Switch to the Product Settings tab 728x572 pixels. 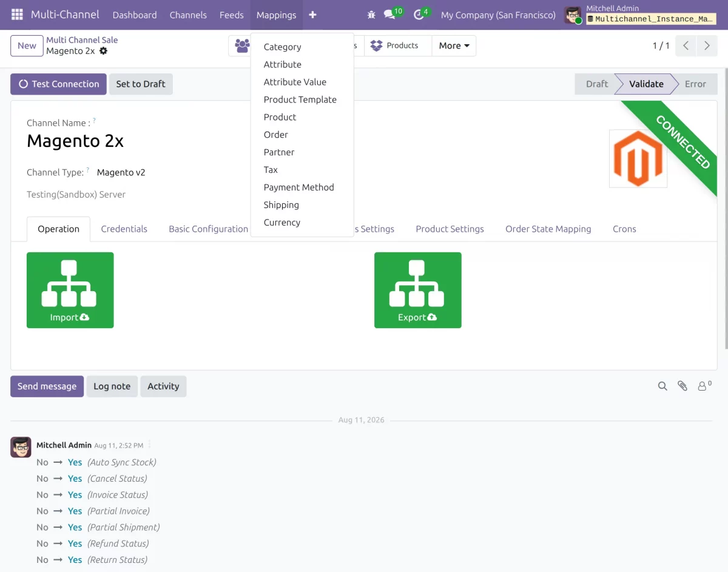click(450, 229)
